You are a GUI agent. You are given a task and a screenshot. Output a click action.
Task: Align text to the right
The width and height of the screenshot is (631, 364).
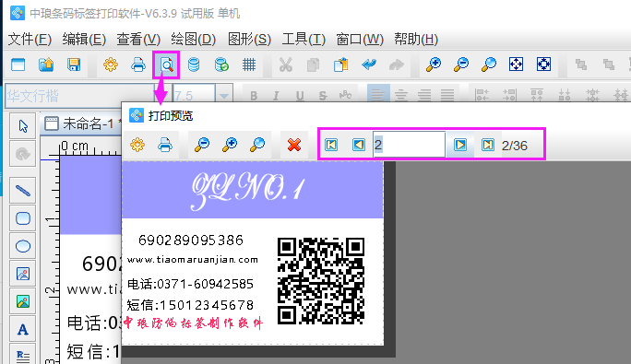click(x=424, y=95)
